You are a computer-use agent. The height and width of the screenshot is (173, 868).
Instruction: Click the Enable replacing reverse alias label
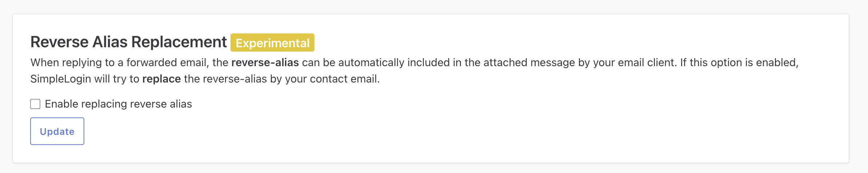pyautogui.click(x=118, y=104)
